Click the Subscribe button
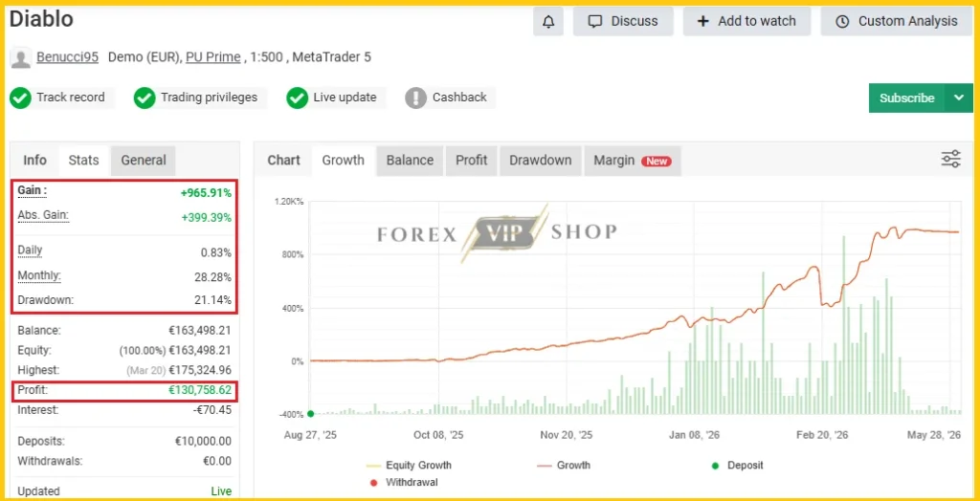980x501 pixels. [x=907, y=98]
